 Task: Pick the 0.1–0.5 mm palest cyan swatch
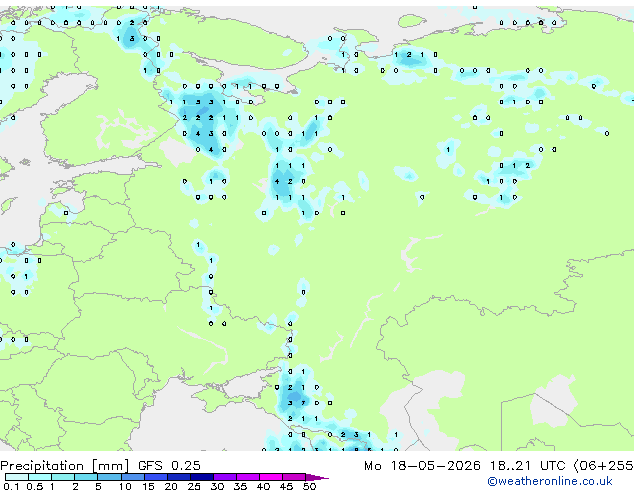[17, 477]
